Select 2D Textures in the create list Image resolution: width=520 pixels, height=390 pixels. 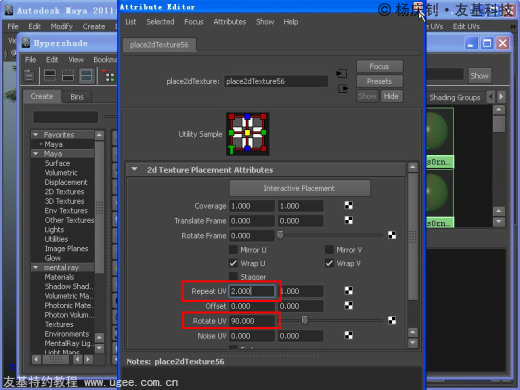pos(64,192)
